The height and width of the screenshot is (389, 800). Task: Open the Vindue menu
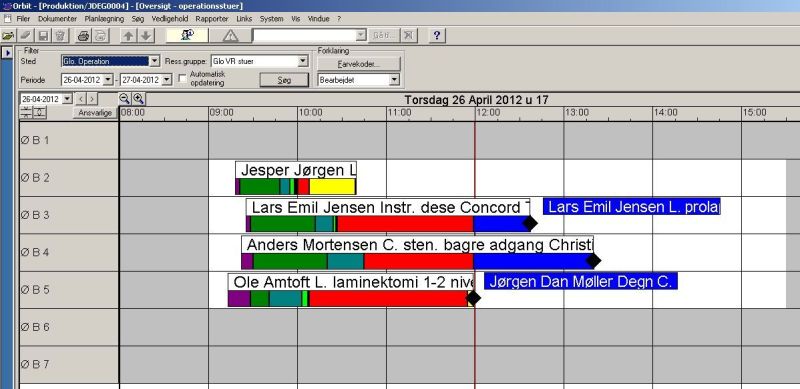[318, 19]
